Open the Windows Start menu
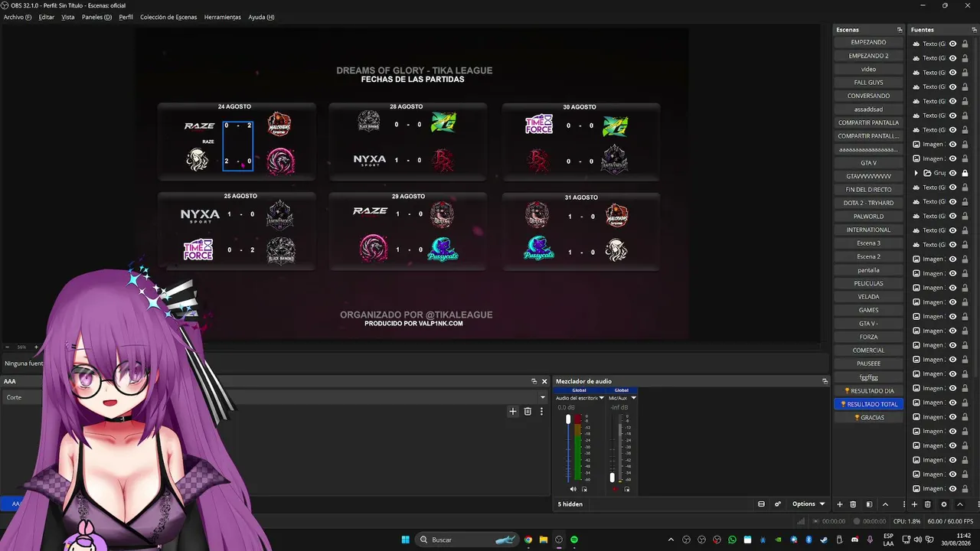Image resolution: width=980 pixels, height=551 pixels. tap(405, 540)
